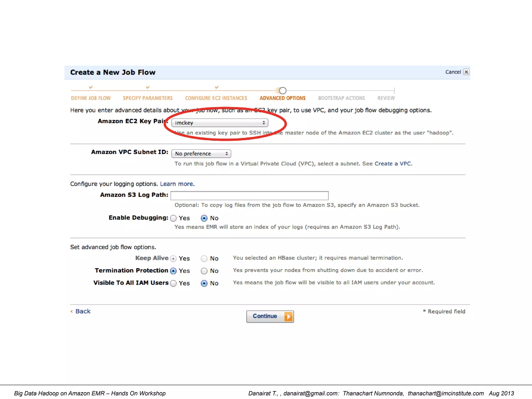Click the small arrow beside Back
This screenshot has width=532, height=399.
(x=72, y=311)
